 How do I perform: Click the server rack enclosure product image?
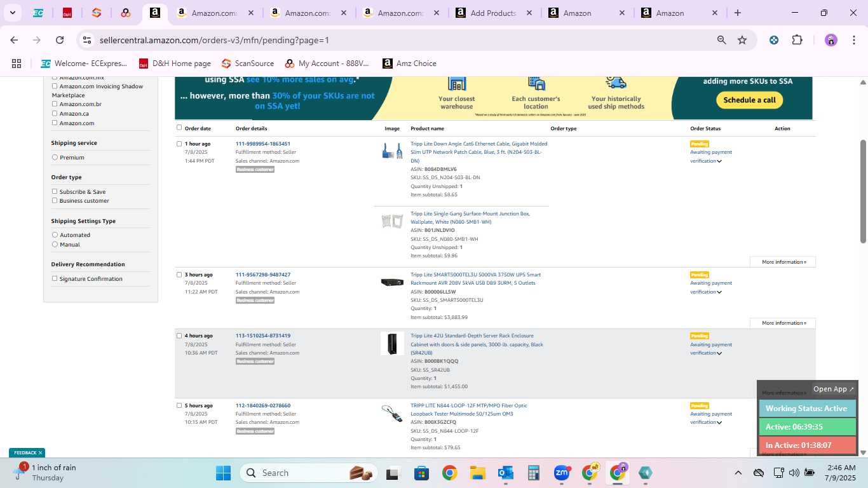pos(392,344)
